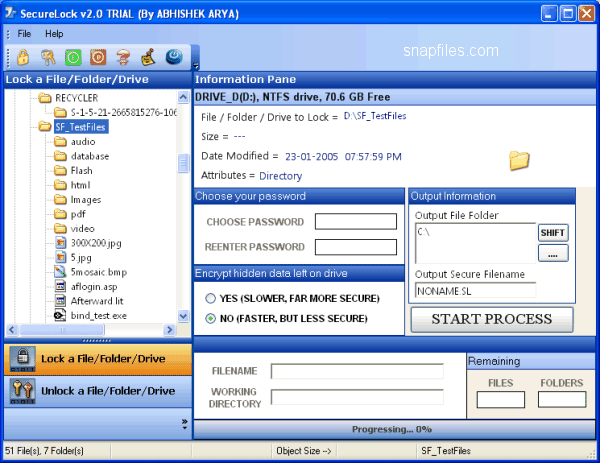Focus the REENTER PASSWORD field
This screenshot has height=463, width=600.
(x=355, y=247)
